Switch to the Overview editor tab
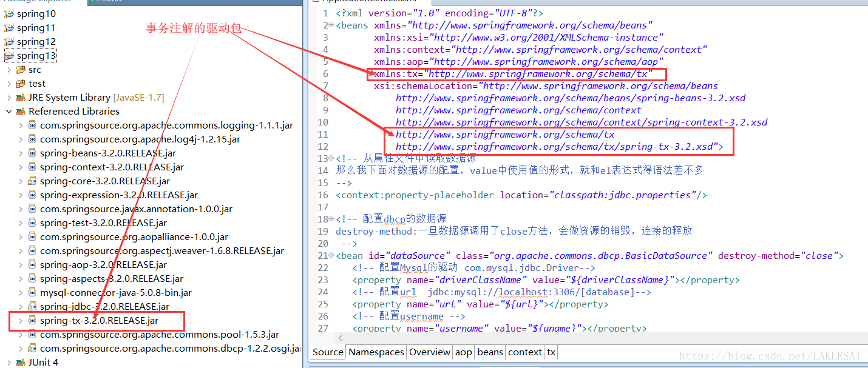 pos(430,352)
